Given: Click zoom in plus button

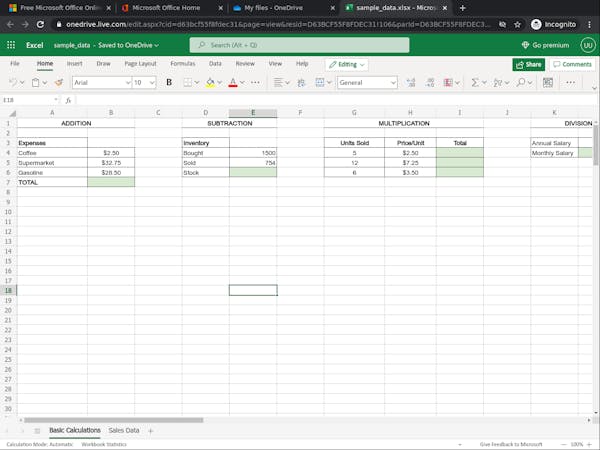Looking at the screenshot, I should click(589, 444).
